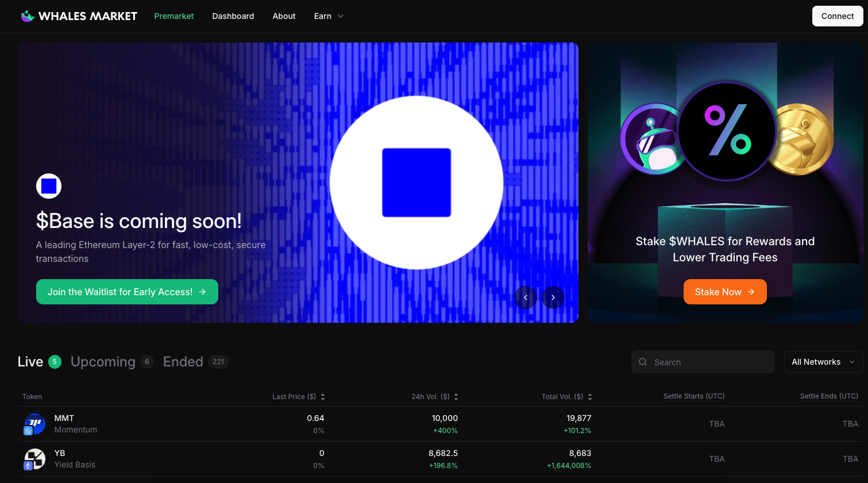Click the Stake Now button

click(724, 292)
